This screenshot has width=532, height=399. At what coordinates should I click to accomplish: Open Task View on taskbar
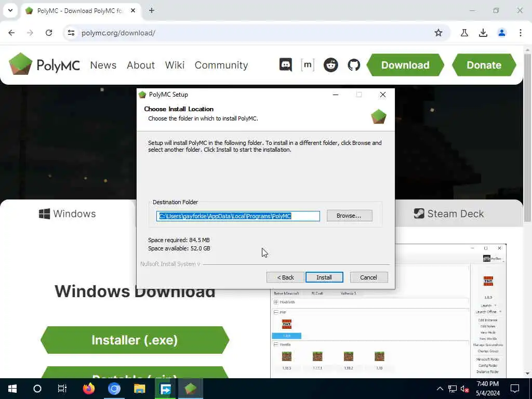[x=62, y=389]
